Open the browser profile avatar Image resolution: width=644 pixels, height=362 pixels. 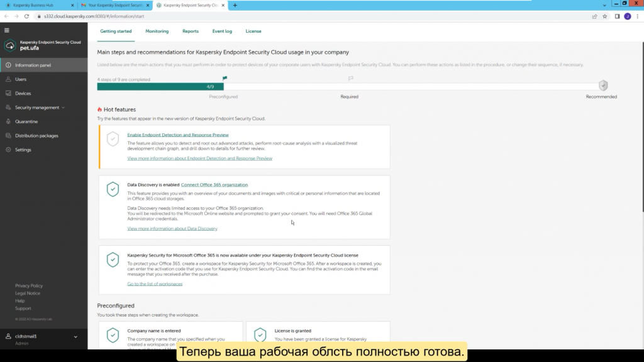point(627,16)
